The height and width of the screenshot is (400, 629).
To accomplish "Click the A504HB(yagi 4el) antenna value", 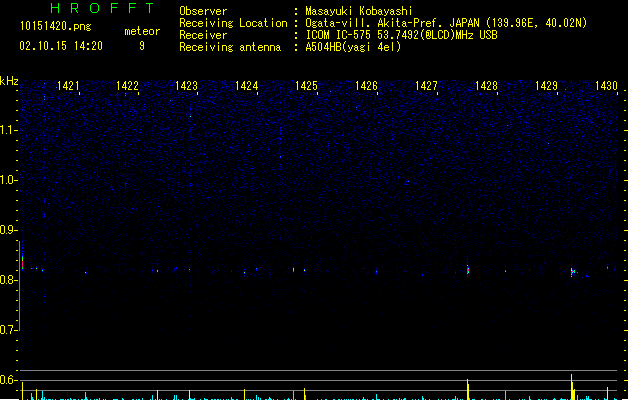I will point(353,47).
